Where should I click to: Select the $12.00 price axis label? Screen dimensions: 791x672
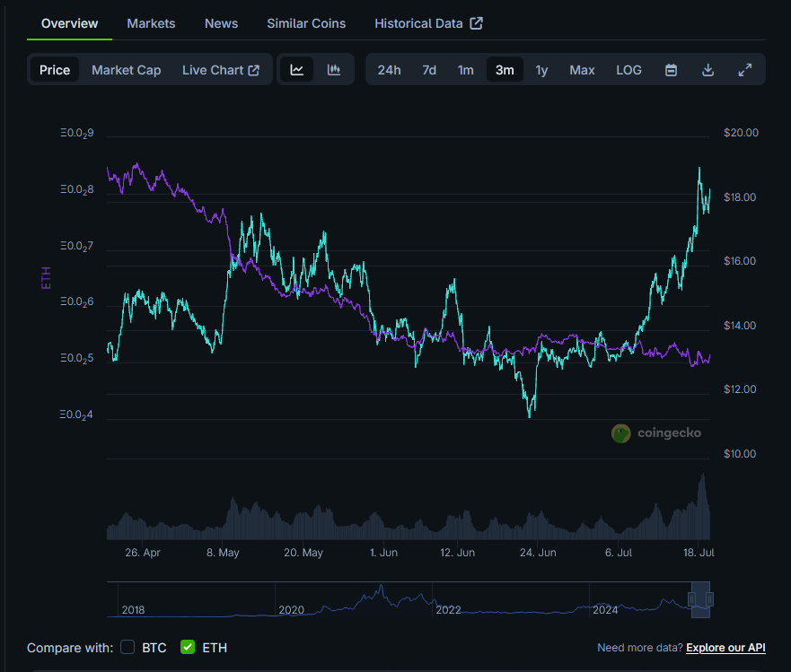[x=740, y=389]
